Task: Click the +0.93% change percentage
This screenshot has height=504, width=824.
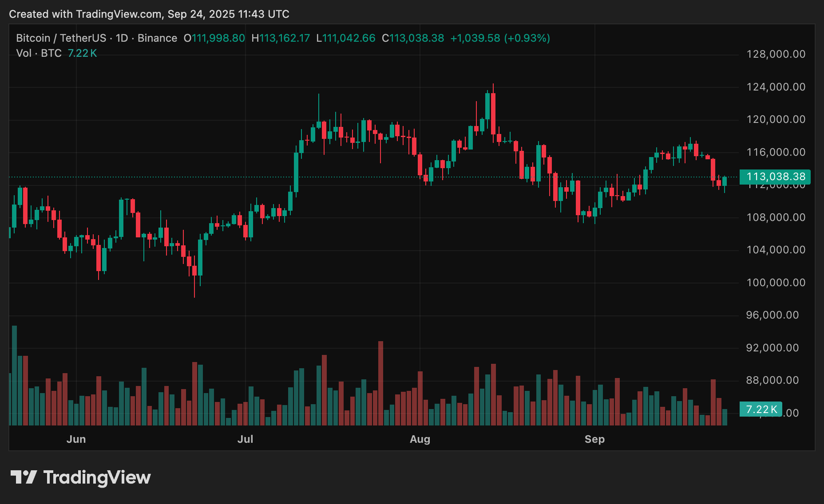Action: [527, 38]
